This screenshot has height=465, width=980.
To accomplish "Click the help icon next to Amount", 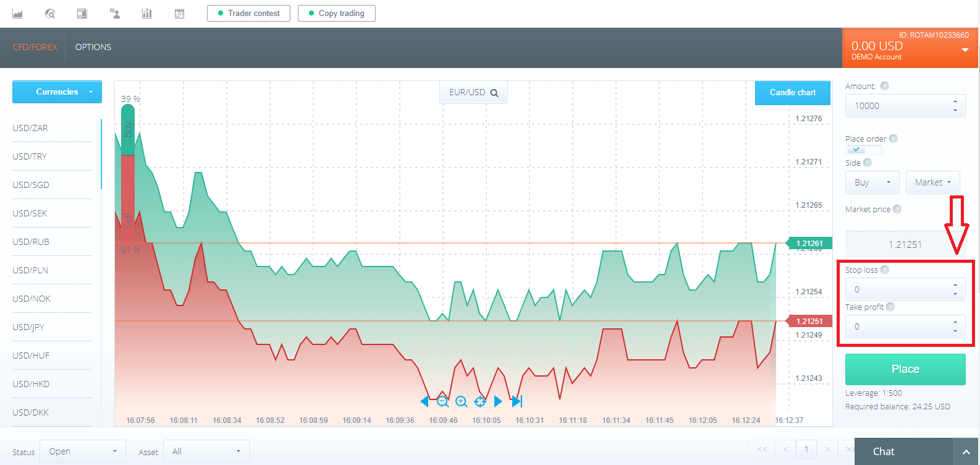I will click(885, 86).
